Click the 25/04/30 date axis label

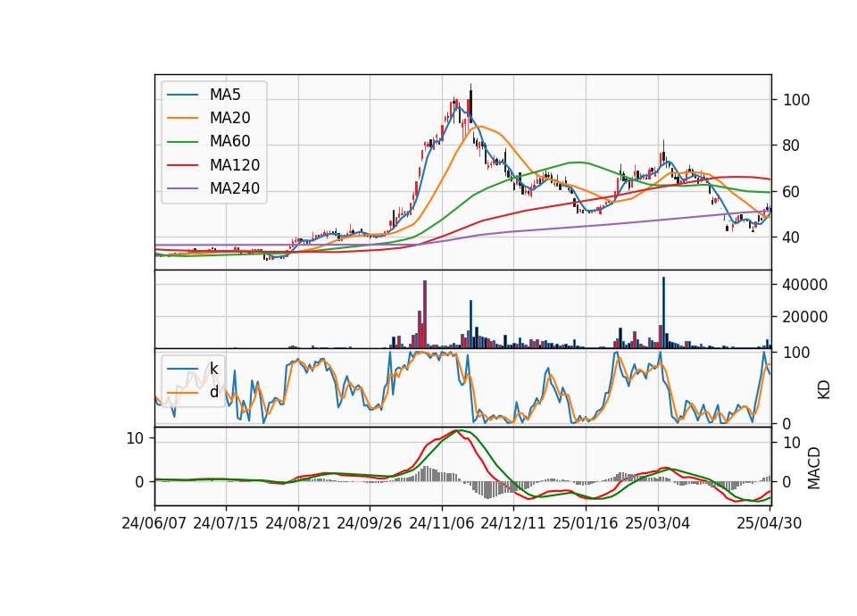769,523
